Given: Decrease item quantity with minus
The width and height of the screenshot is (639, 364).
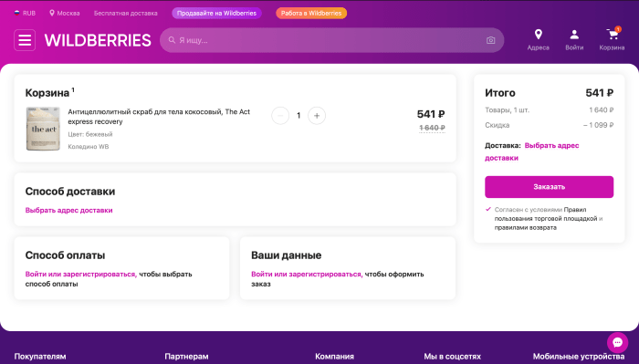Looking at the screenshot, I should (x=280, y=116).
